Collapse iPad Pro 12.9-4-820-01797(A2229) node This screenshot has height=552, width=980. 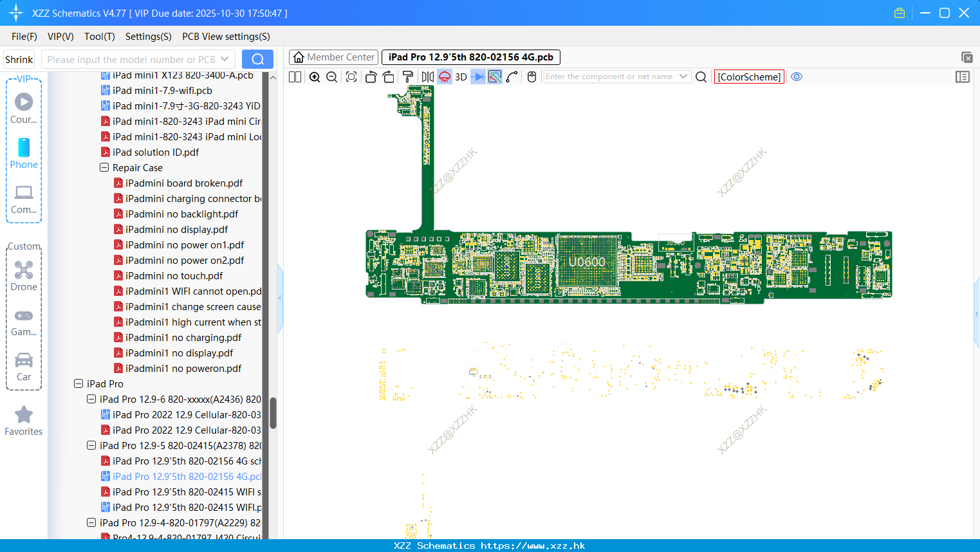(x=91, y=522)
